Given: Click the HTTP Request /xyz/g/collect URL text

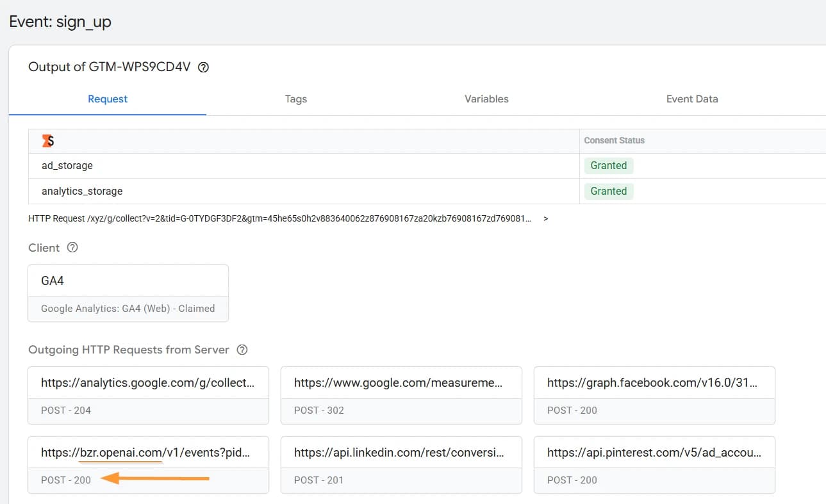Looking at the screenshot, I should coord(279,218).
